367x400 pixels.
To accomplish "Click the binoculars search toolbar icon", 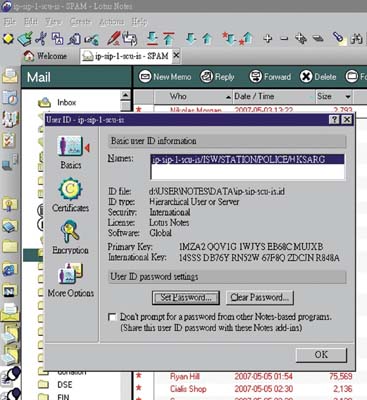I will point(356,39).
